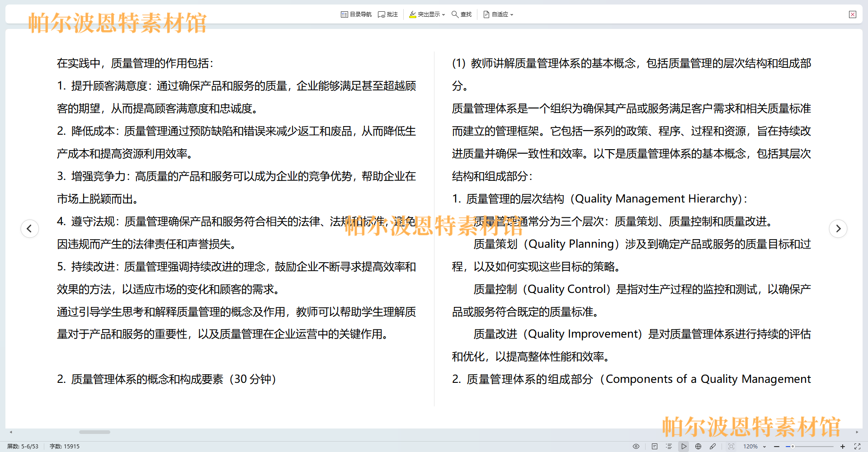Click heading '2. 质量管理体系的概念和构成要素 (30 分钟)'
The height and width of the screenshot is (452, 868).
[167, 379]
